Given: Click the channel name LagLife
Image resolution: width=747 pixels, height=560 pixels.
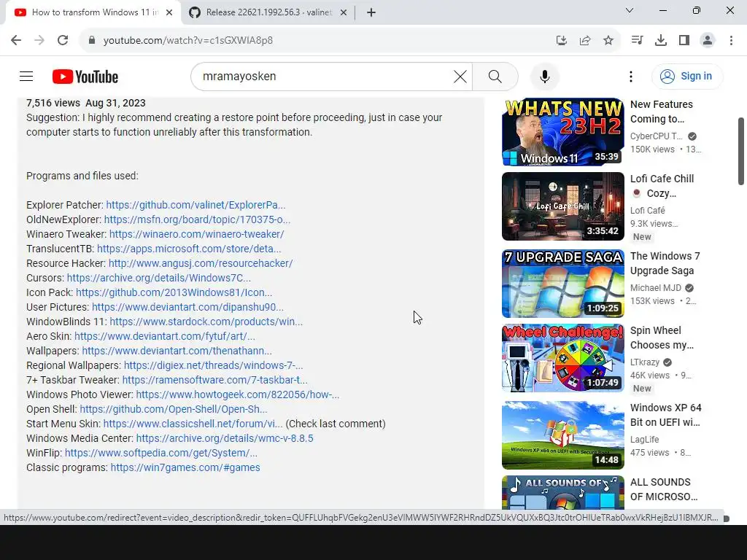Looking at the screenshot, I should [x=645, y=440].
